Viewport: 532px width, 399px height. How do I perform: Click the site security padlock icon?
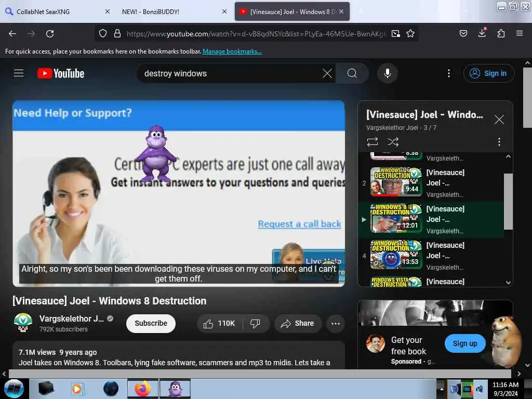[117, 34]
